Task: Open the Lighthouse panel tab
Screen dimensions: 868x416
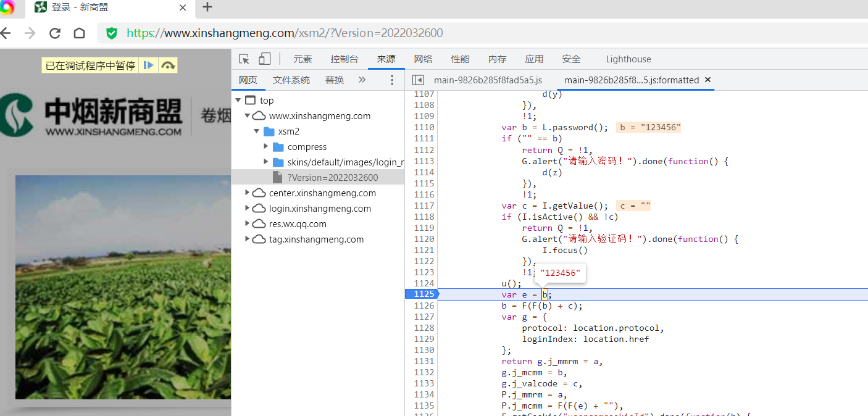Action: pyautogui.click(x=628, y=59)
